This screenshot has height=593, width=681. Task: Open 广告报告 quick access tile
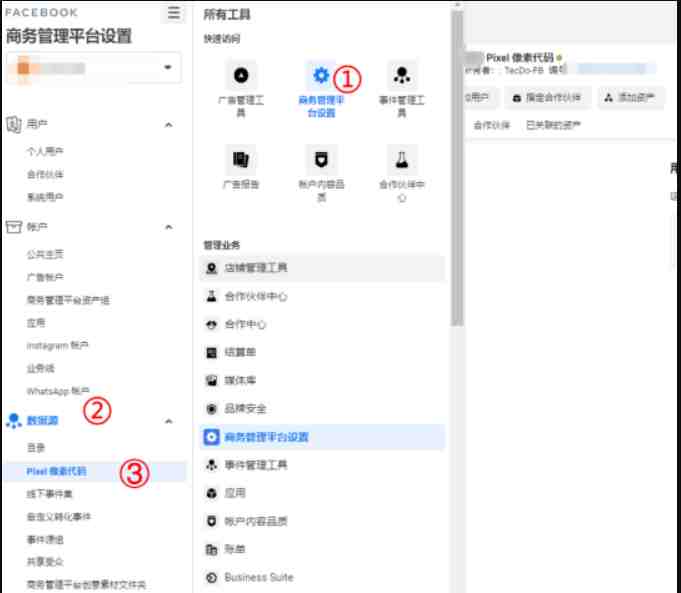(x=241, y=169)
